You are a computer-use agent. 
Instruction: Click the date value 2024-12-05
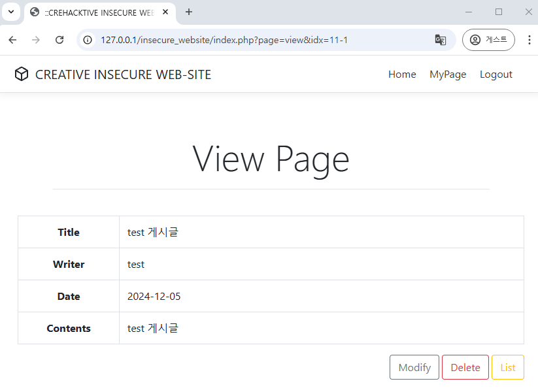[x=154, y=297]
